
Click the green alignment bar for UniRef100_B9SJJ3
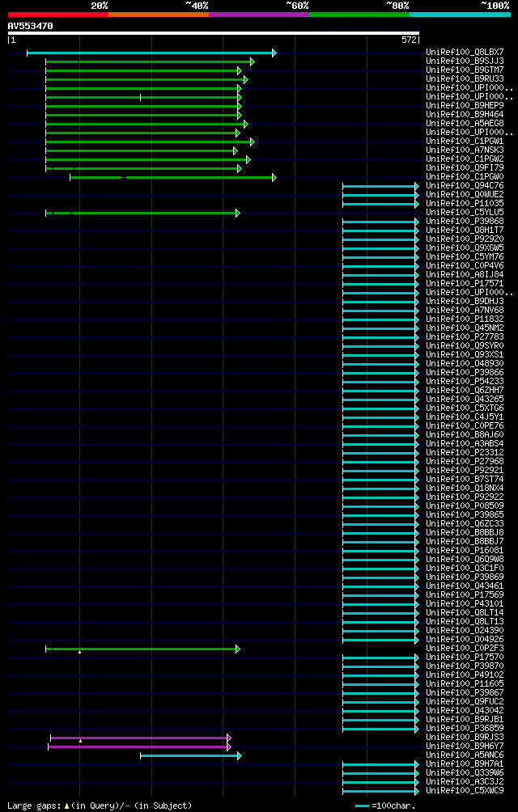point(150,61)
